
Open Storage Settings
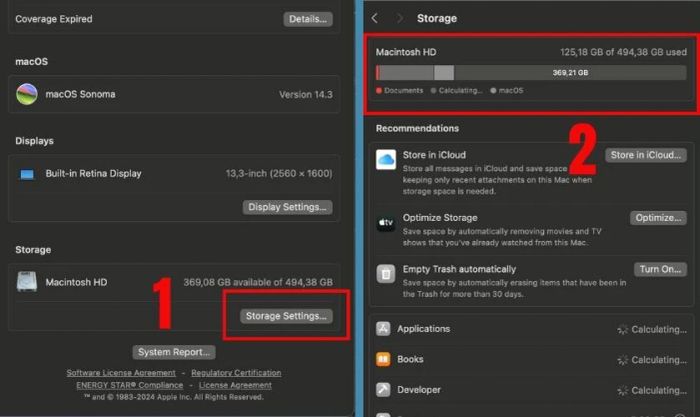pos(286,316)
